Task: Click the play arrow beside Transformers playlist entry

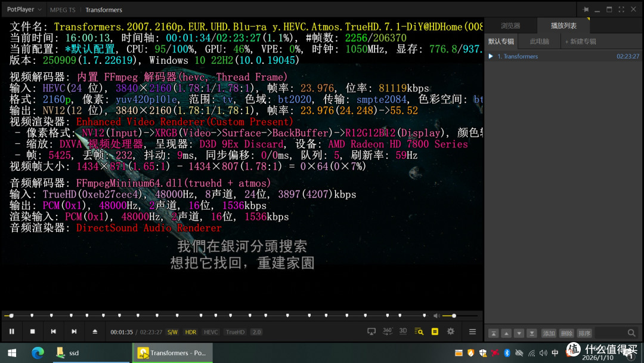Action: 491,56
